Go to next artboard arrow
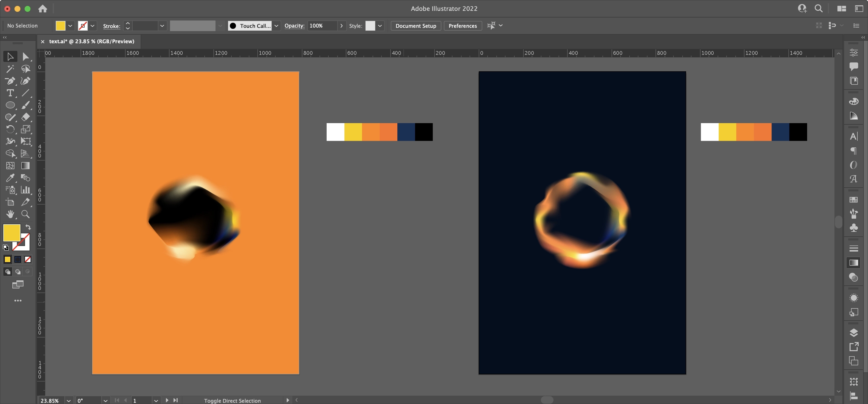 (167, 400)
